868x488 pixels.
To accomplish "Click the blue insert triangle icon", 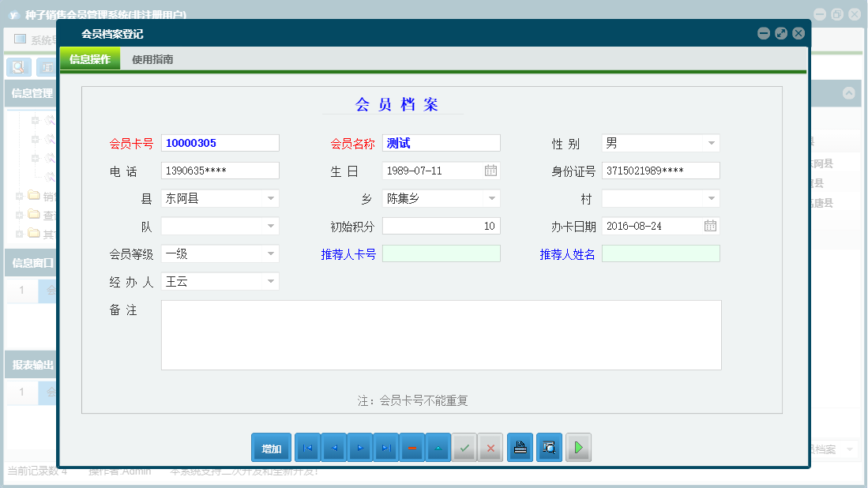I will tap(438, 448).
